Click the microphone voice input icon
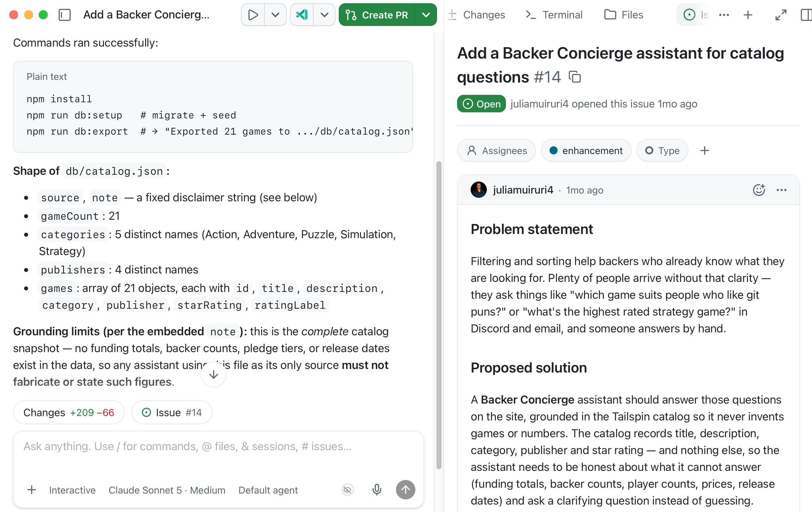 377,490
